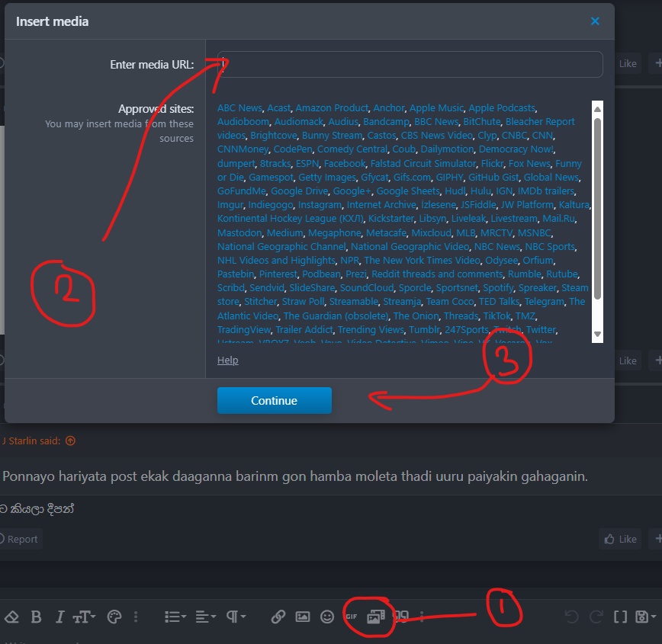
Task: Open the Internet Archive link
Action: (381, 205)
